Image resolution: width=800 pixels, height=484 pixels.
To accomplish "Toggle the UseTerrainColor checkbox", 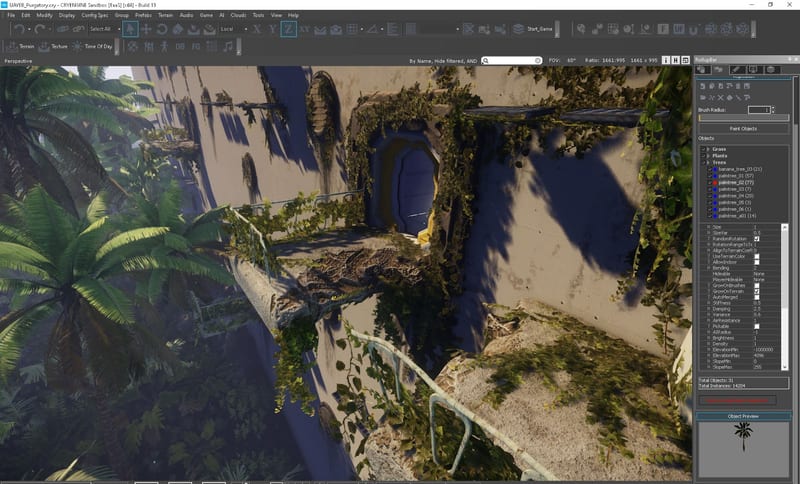I will pos(757,257).
